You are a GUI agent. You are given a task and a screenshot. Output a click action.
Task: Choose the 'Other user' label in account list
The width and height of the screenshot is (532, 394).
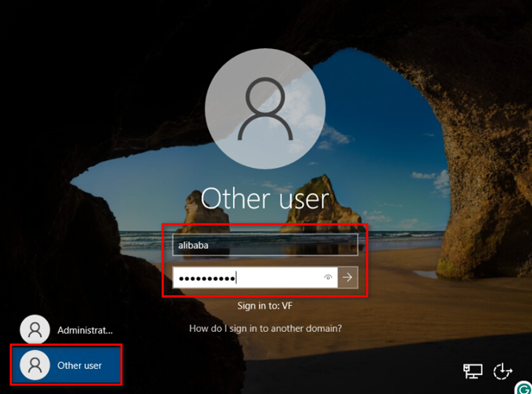80,365
